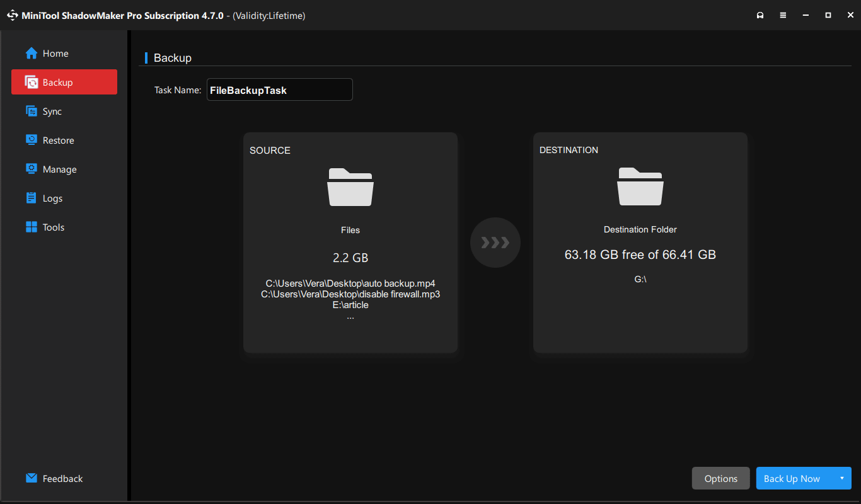Start backup with Back Up Now
Screen dimensions: 861x504
coord(792,478)
